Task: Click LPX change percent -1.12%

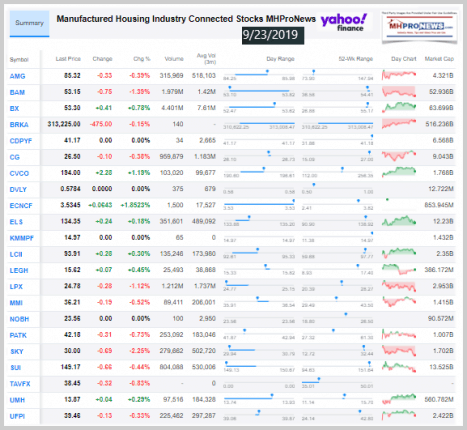Action: click(140, 286)
